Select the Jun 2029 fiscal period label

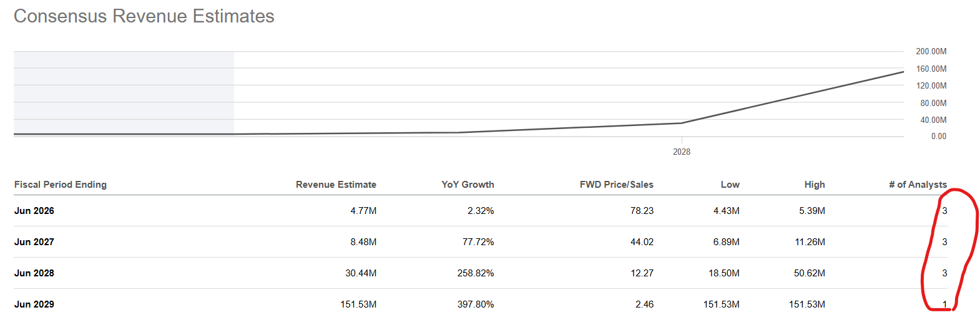coord(34,304)
